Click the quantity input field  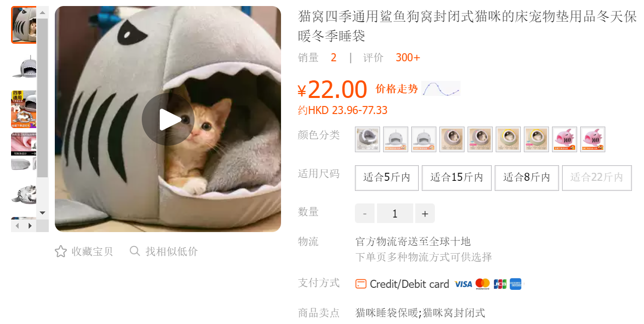click(x=395, y=213)
